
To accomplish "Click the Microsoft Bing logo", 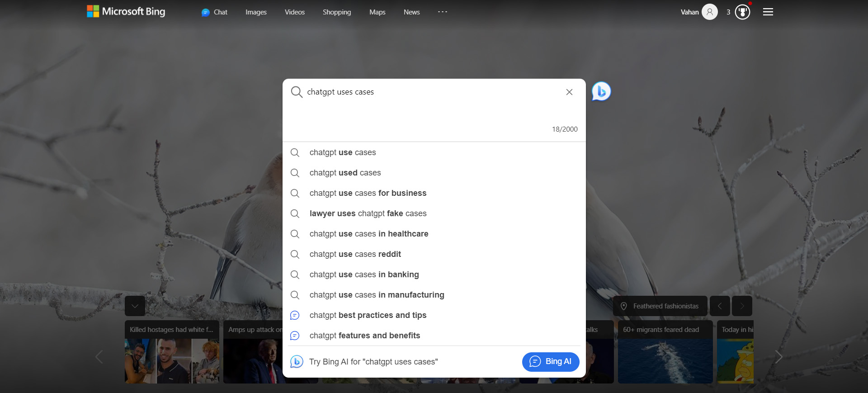I will click(126, 12).
